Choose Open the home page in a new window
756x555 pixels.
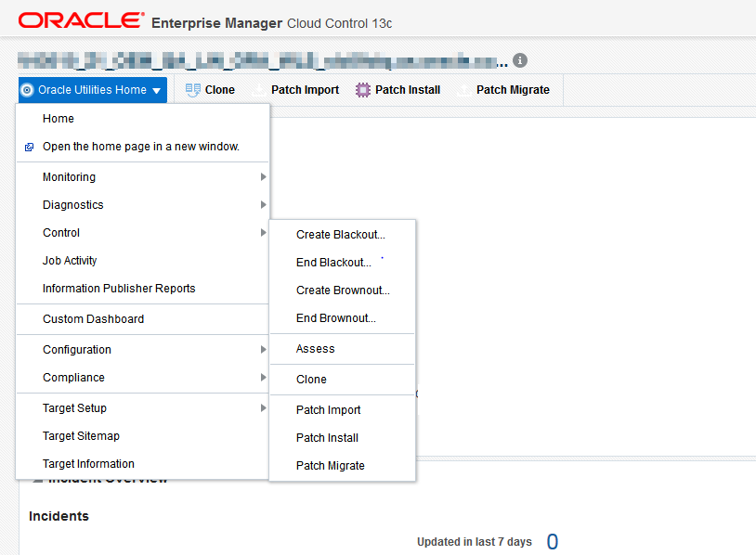coord(142,147)
